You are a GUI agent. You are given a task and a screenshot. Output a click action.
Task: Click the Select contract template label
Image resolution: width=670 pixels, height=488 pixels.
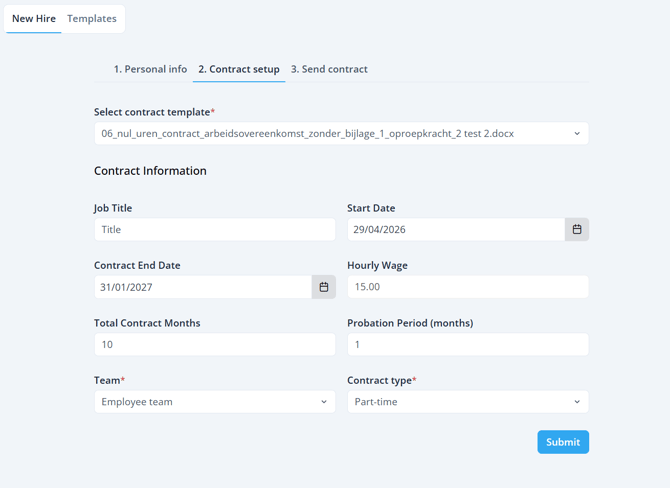[154, 112]
